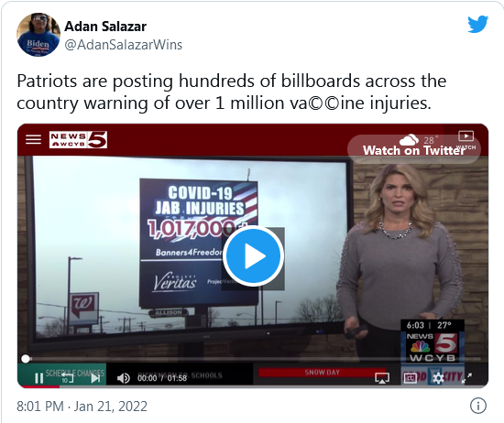504x423 pixels.
Task: Open Adan Salazar's profile picture
Action: tap(38, 35)
